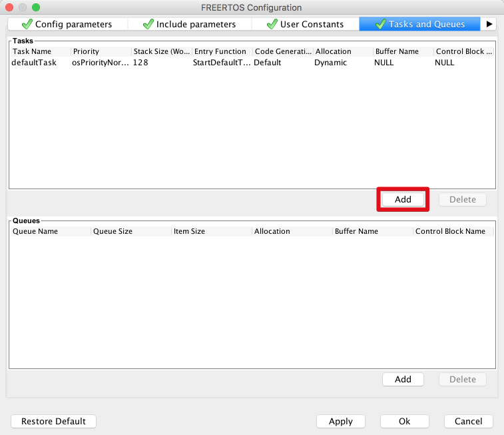Click the Entry Function column header

tap(222, 51)
